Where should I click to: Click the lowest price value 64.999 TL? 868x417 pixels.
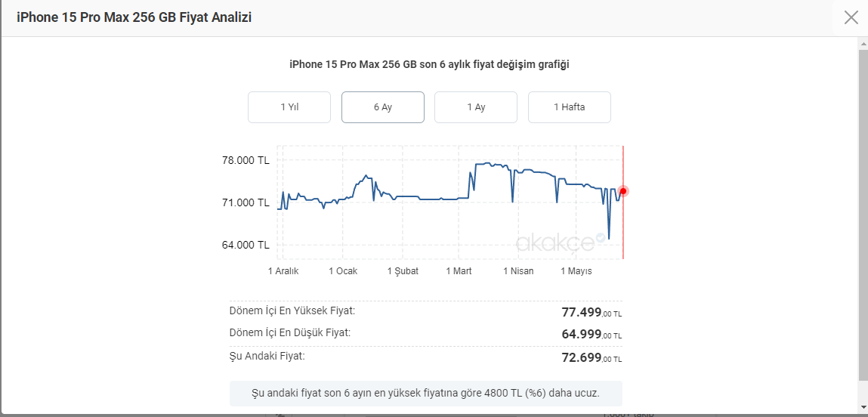592,335
